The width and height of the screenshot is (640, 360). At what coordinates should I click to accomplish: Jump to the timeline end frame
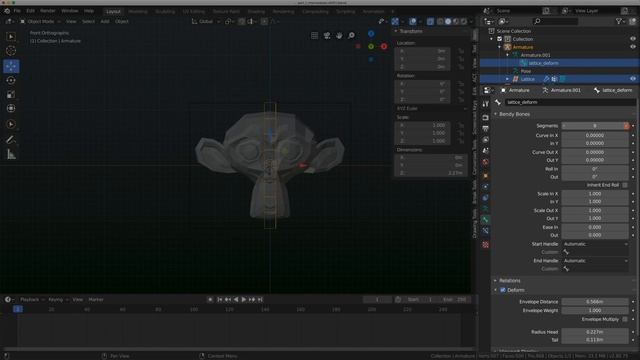tap(260, 300)
